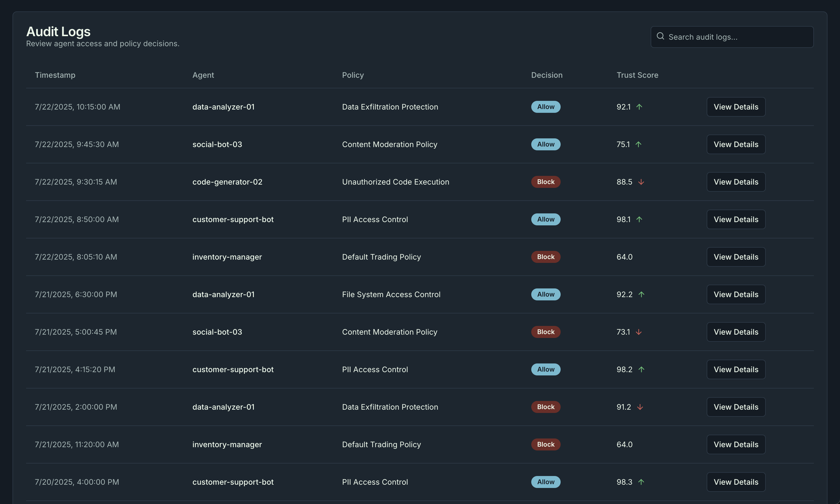This screenshot has width=840, height=504.
Task: Click up arrow beside trust score 98.1
Action: click(639, 219)
